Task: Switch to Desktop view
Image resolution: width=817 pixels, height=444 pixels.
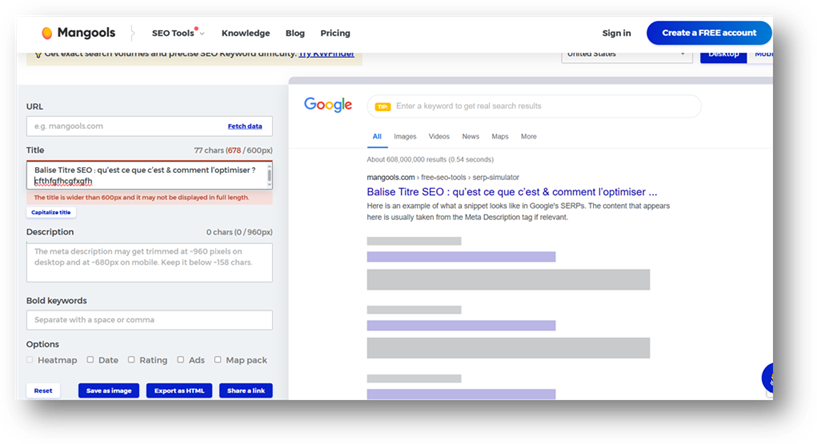Action: tap(723, 55)
